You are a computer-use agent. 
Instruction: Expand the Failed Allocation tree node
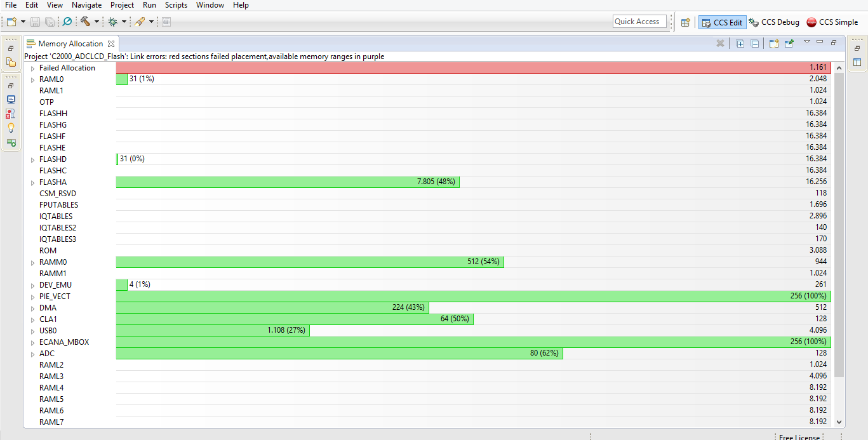click(32, 67)
